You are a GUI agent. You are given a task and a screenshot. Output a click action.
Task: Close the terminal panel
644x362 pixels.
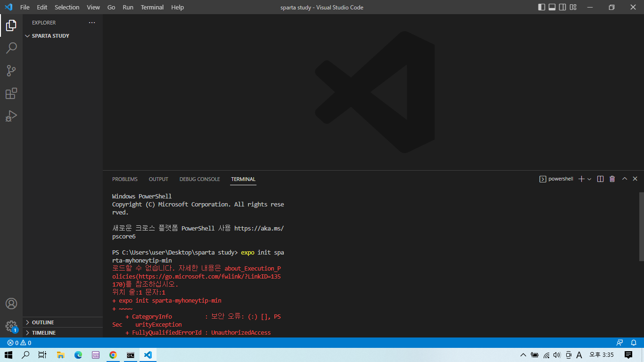tap(635, 179)
